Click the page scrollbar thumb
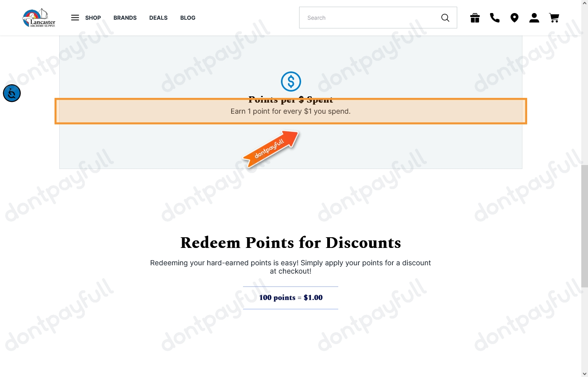Screen dimensions: 588x377 pos(584,226)
